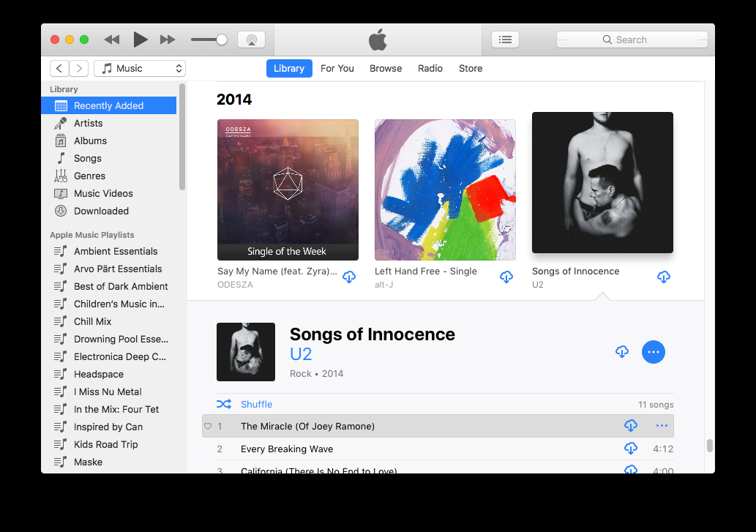Open the Electronica Deep Cuts playlist
Screen dimensions: 756x532
(109, 357)
